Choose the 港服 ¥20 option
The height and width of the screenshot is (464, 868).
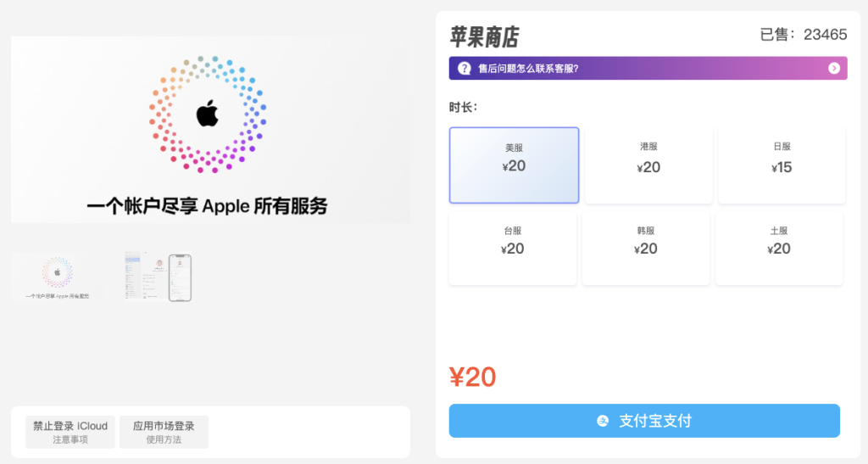coord(648,165)
